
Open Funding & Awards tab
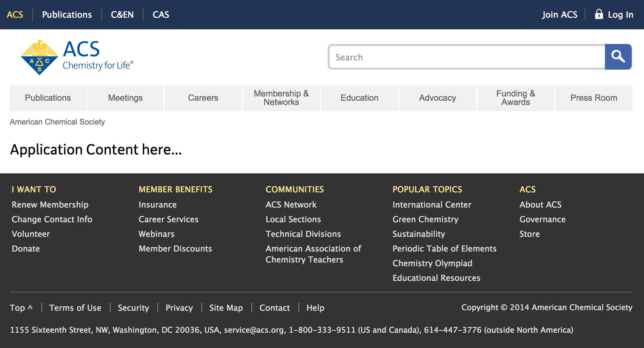(516, 98)
